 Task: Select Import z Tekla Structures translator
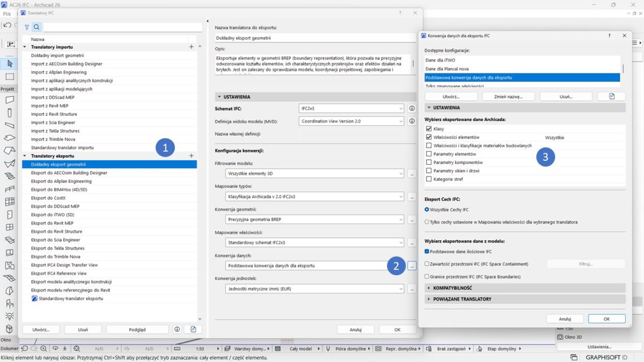click(x=55, y=131)
